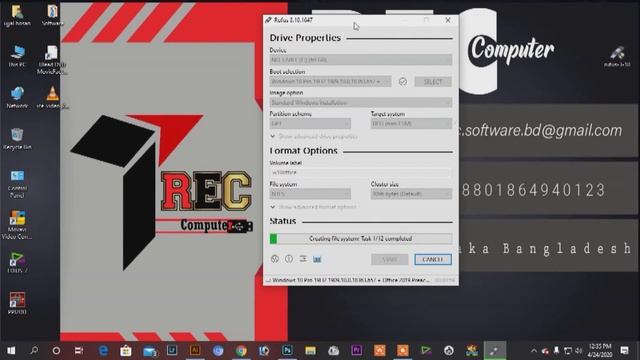
Task: Launch Adobe Premiere Pro from taskbar
Action: [x=356, y=350]
